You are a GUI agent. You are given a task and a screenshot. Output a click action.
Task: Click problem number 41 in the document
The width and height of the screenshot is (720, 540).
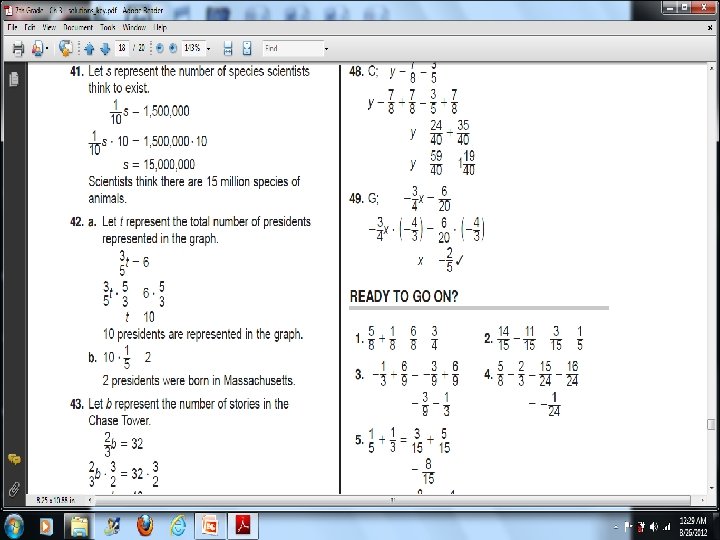tap(77, 71)
